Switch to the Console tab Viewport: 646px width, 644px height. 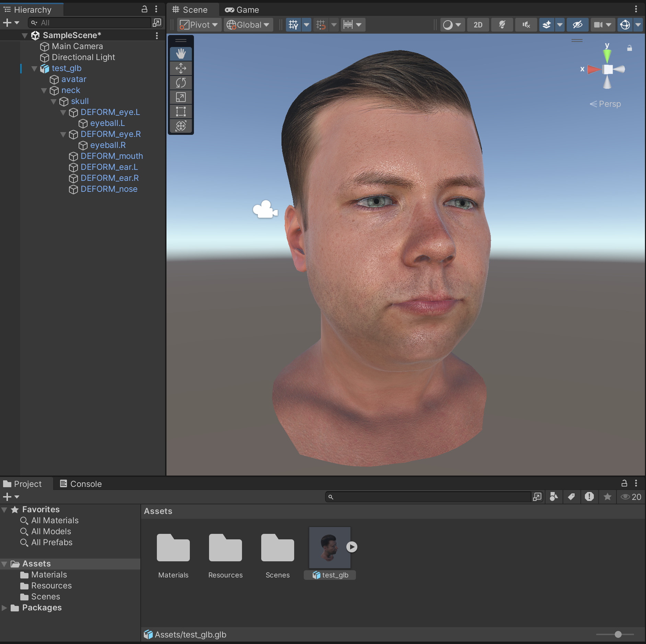click(x=81, y=484)
